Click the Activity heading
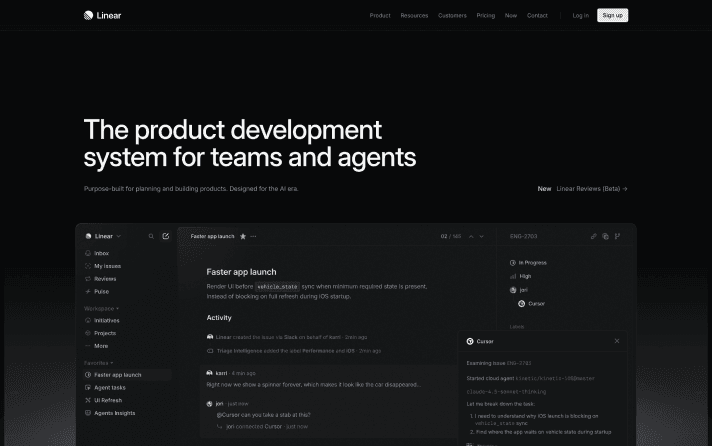The height and width of the screenshot is (446, 712). [219, 317]
